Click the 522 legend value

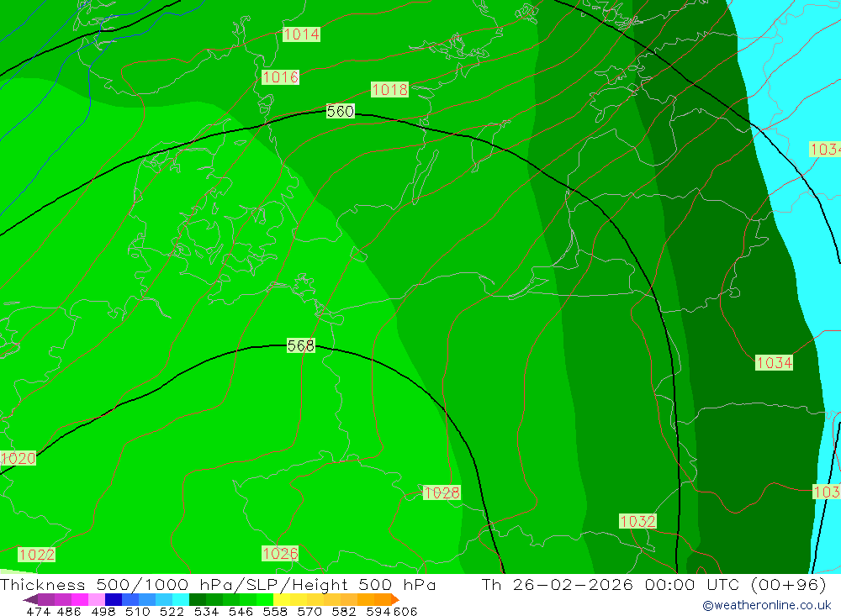click(x=172, y=612)
